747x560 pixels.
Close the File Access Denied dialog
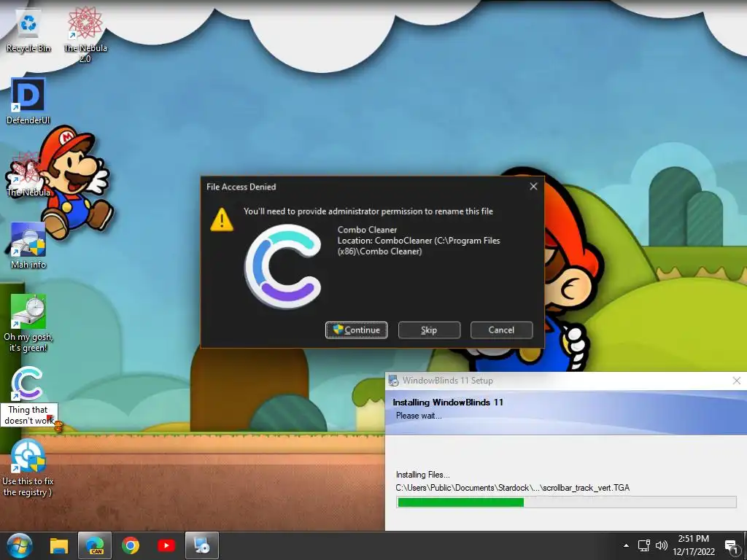pyautogui.click(x=533, y=187)
